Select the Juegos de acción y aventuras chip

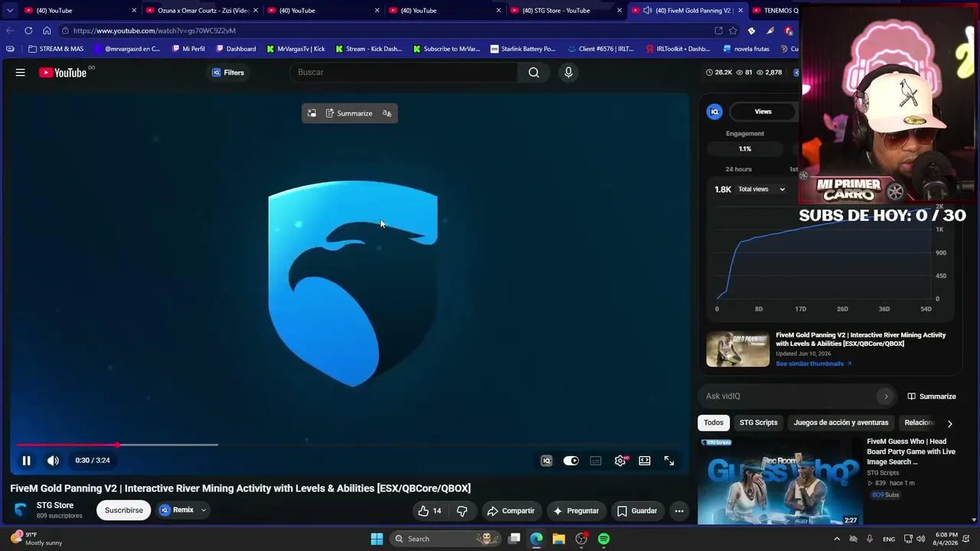[841, 422]
